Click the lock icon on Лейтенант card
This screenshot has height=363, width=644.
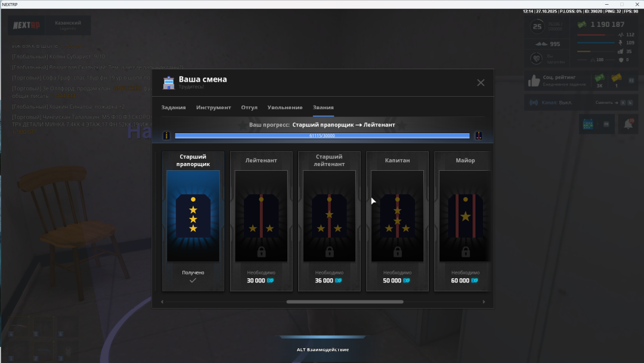261,253
